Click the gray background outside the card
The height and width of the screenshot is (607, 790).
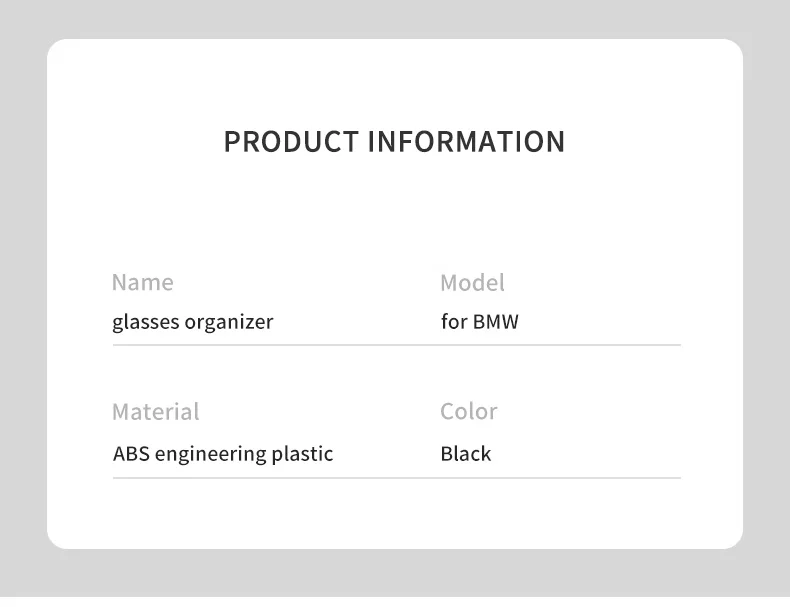point(23,302)
